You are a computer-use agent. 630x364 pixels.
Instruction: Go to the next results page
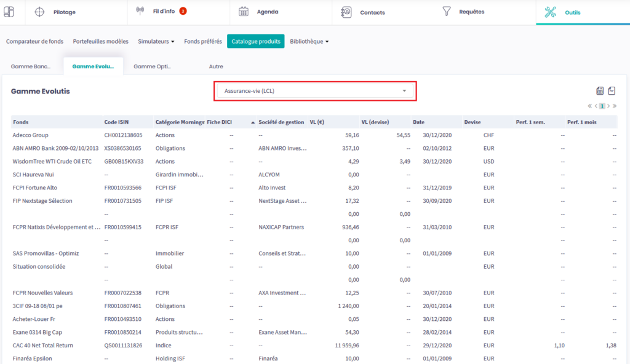click(x=608, y=106)
